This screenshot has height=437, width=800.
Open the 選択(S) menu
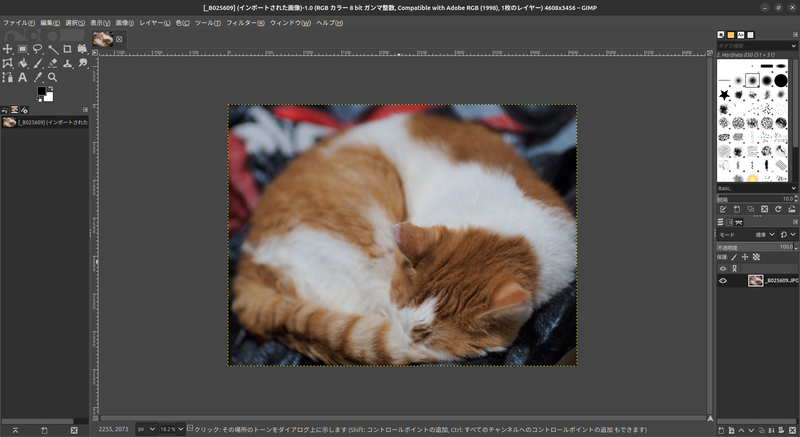coord(75,23)
